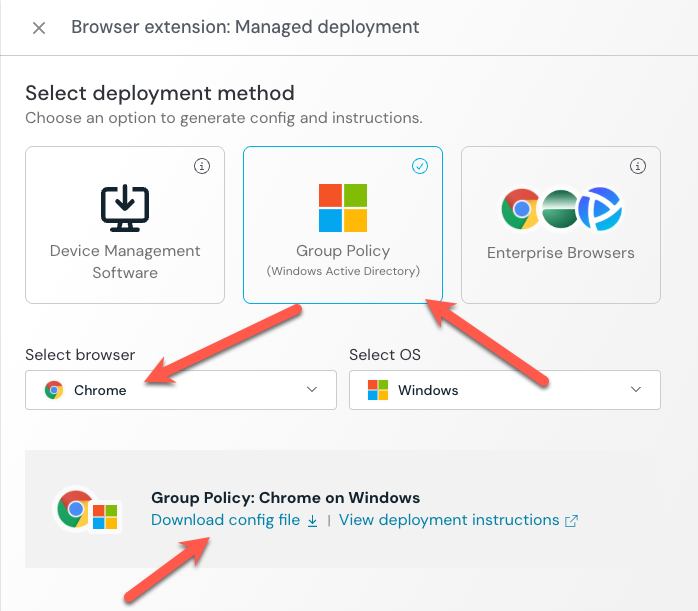
Task: Click the Chrome logo in Enterprise Browsers
Action: coord(520,209)
